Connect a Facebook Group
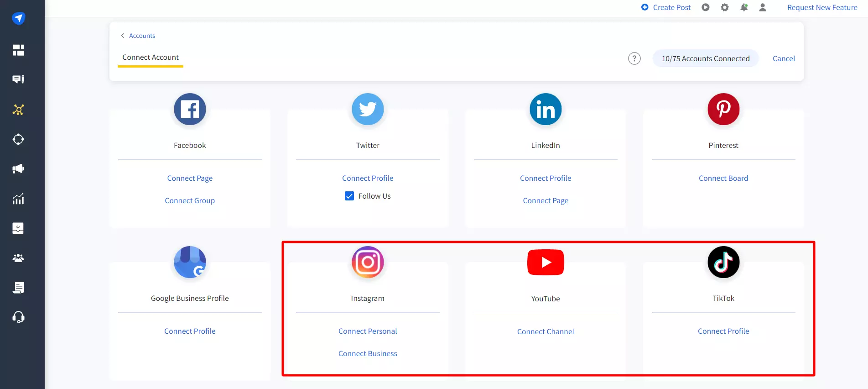The height and width of the screenshot is (389, 868). [x=190, y=200]
